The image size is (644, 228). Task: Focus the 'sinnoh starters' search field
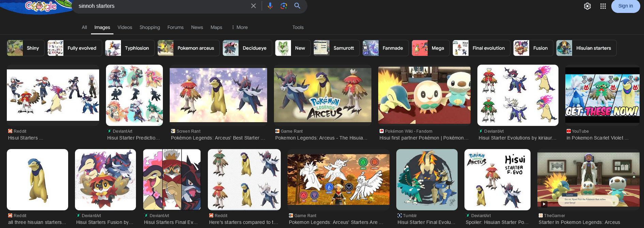click(x=162, y=6)
